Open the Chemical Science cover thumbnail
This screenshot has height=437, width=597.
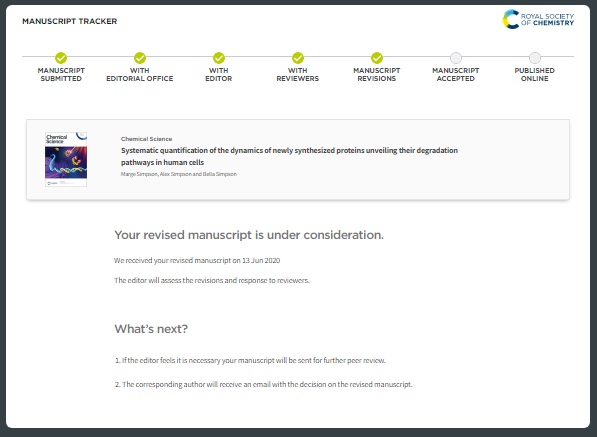tap(66, 159)
